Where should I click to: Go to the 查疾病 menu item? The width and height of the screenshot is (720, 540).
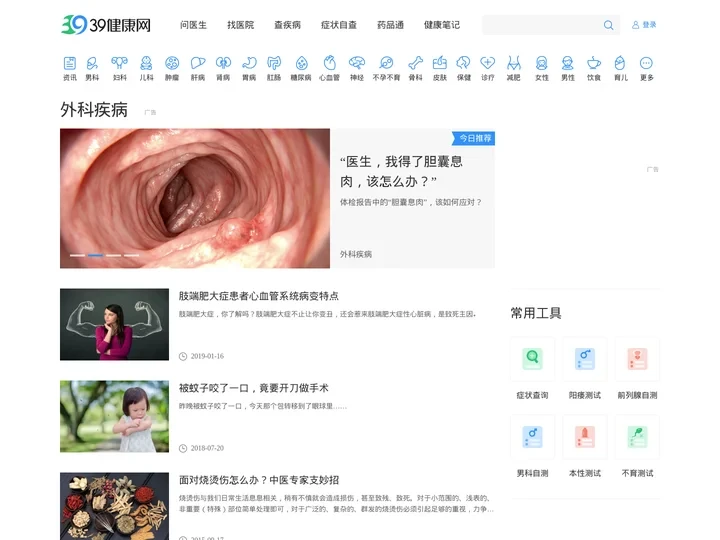[287, 25]
